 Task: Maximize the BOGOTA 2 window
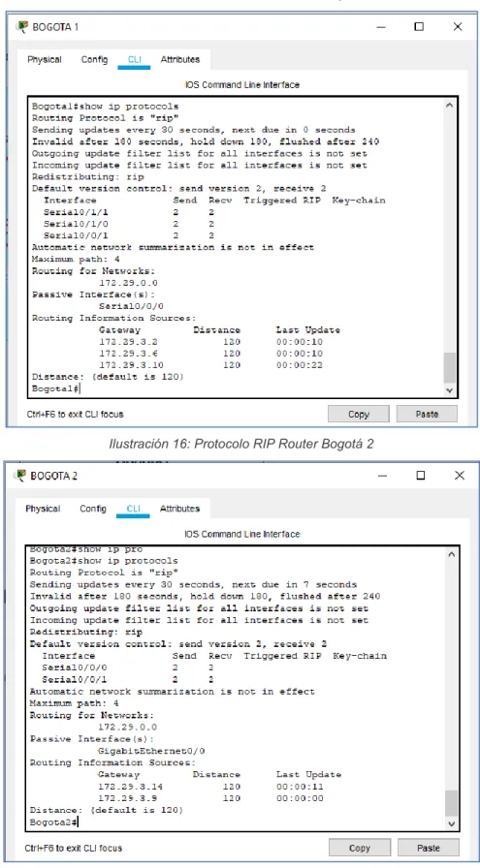pyautogui.click(x=421, y=476)
